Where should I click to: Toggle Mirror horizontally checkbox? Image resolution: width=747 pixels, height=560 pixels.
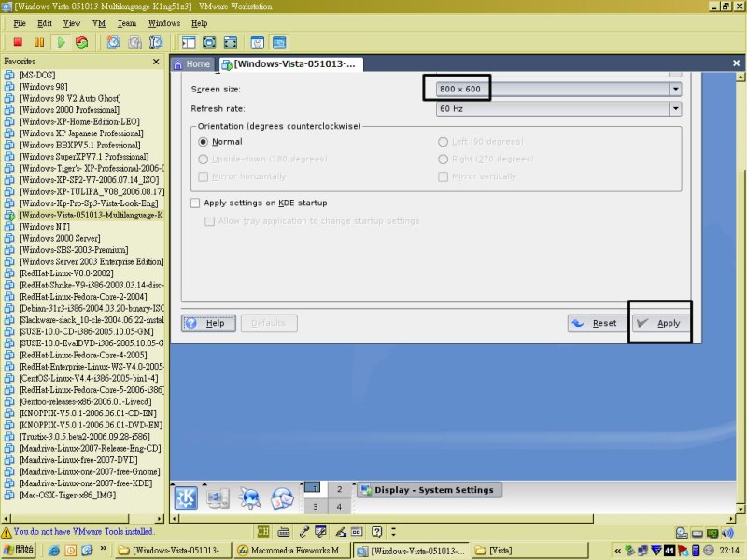203,176
